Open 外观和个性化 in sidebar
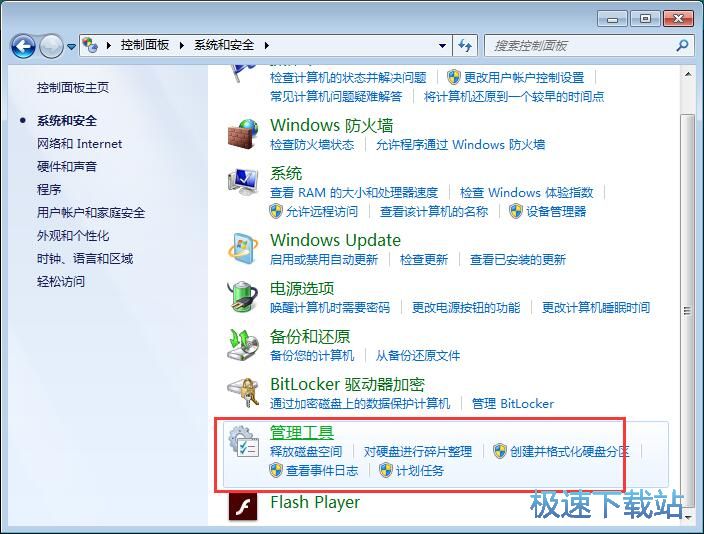 [x=73, y=236]
